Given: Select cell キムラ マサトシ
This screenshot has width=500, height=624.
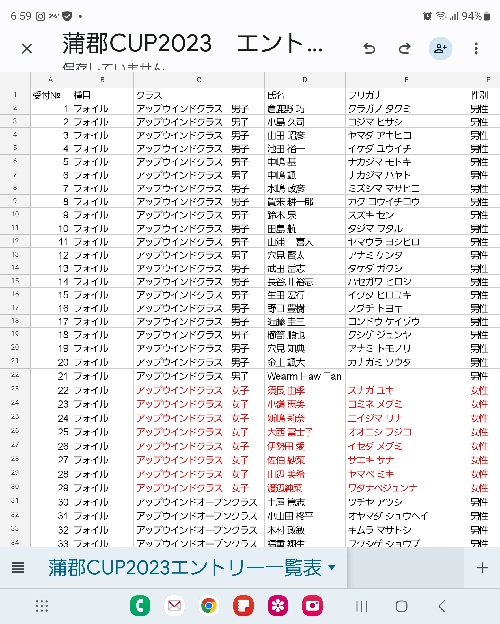Looking at the screenshot, I should click(406, 530).
